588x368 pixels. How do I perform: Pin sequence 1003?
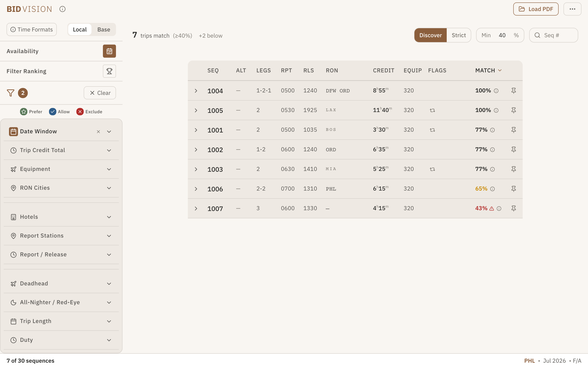tap(513, 169)
